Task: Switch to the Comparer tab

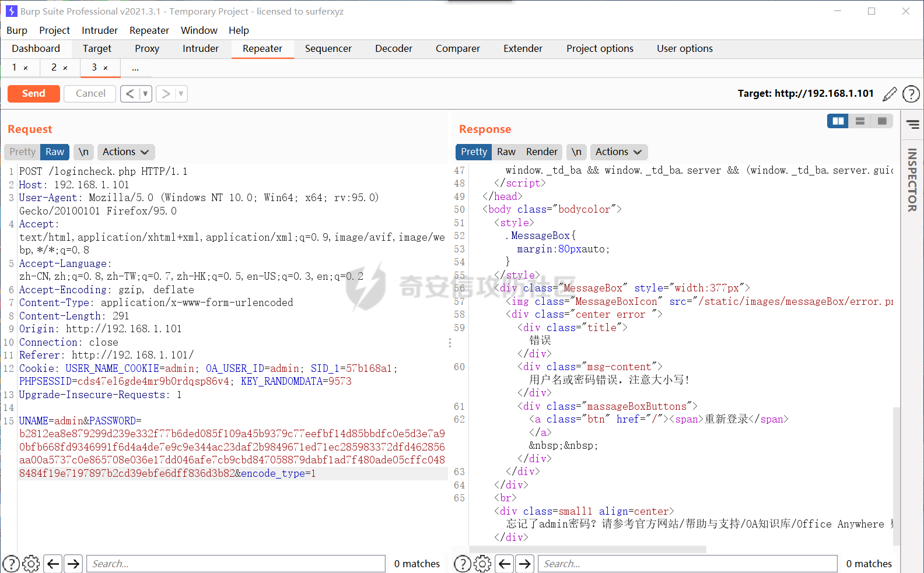Action: [458, 48]
